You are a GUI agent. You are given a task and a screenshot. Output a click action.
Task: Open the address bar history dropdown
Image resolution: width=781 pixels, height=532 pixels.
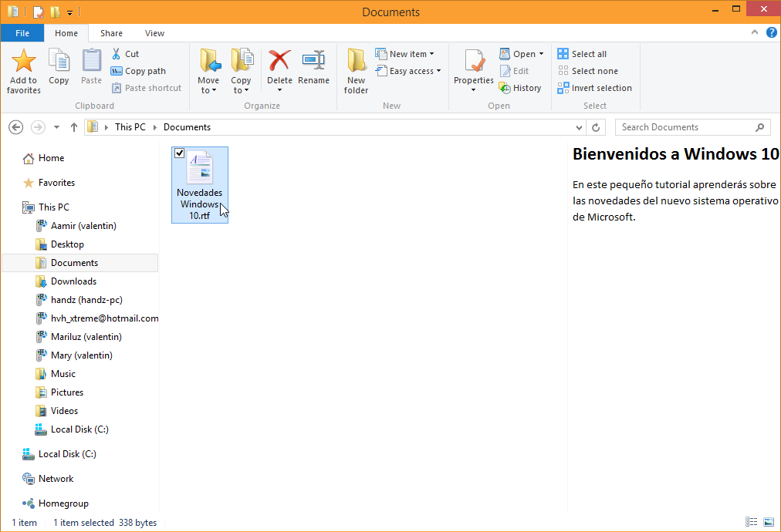pos(580,127)
